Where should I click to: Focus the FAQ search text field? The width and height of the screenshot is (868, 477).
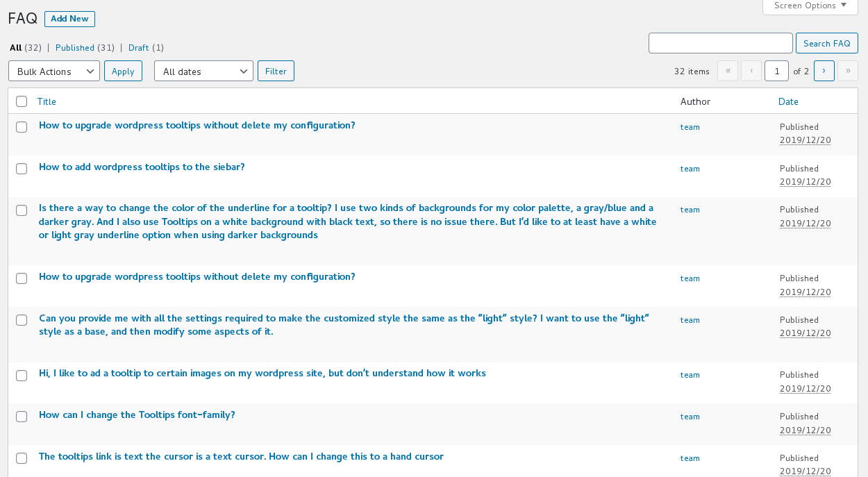tap(720, 43)
